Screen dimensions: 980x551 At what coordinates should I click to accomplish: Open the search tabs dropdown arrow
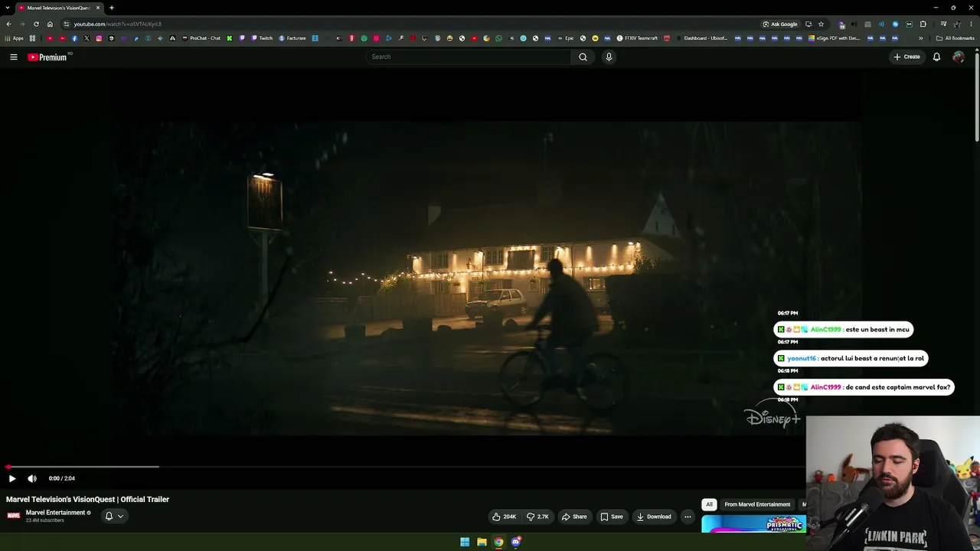coord(7,8)
